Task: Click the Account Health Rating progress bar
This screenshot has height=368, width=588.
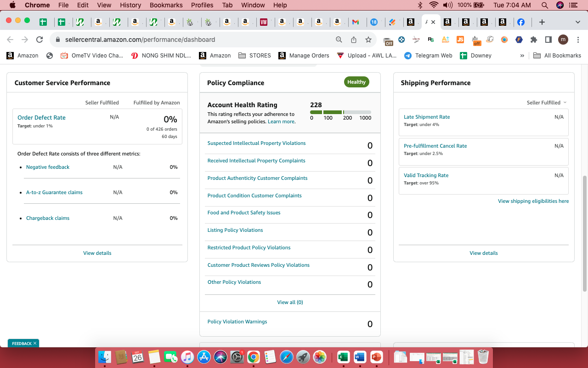Action: pos(340,112)
